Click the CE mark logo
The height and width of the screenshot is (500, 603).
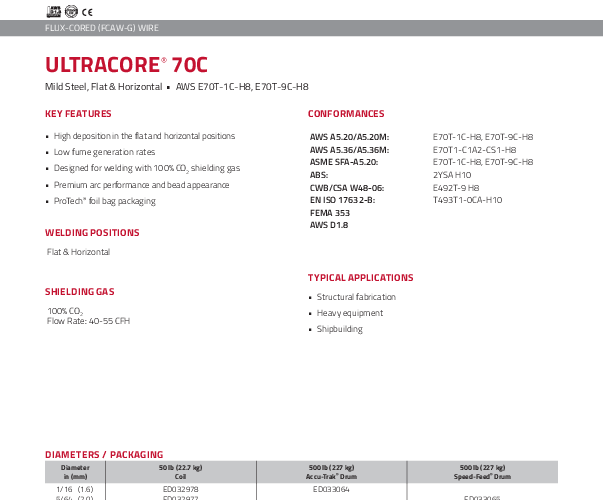[87, 12]
